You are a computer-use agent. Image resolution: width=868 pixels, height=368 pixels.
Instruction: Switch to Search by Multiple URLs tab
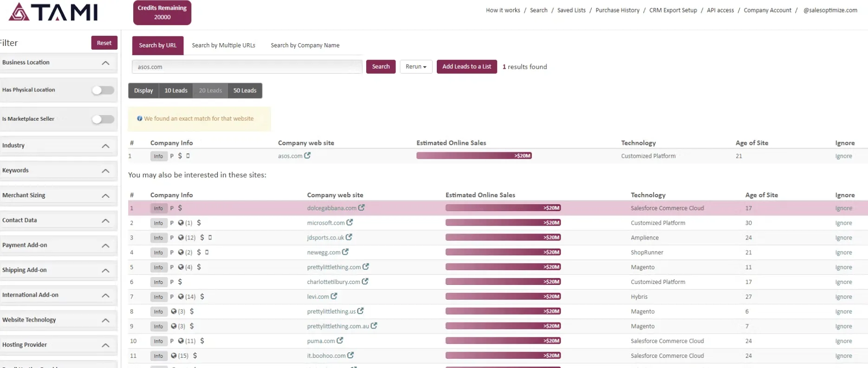[x=223, y=45]
